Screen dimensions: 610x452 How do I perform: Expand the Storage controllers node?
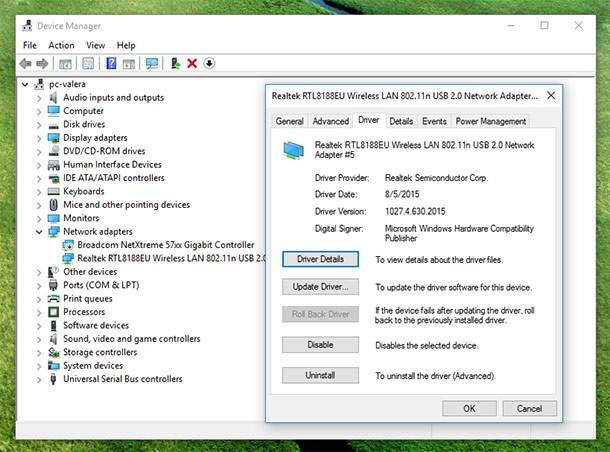tap(39, 352)
